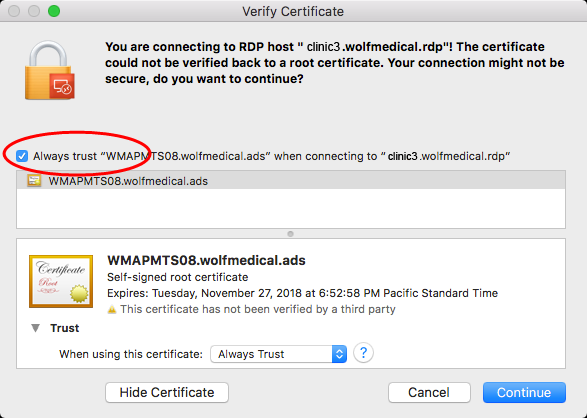This screenshot has height=418, width=587.
Task: Collapse the Trust disclosure triangle
Action: tap(36, 328)
